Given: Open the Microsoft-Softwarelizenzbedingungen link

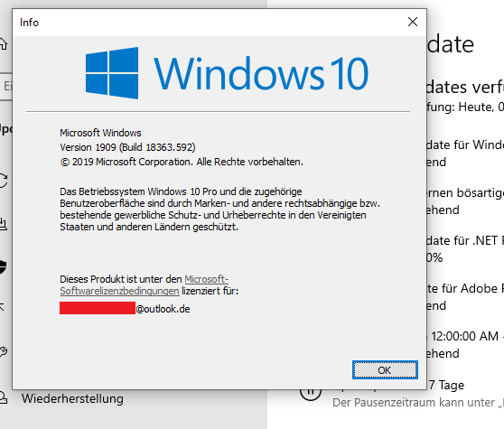Looking at the screenshot, I should (x=144, y=285).
